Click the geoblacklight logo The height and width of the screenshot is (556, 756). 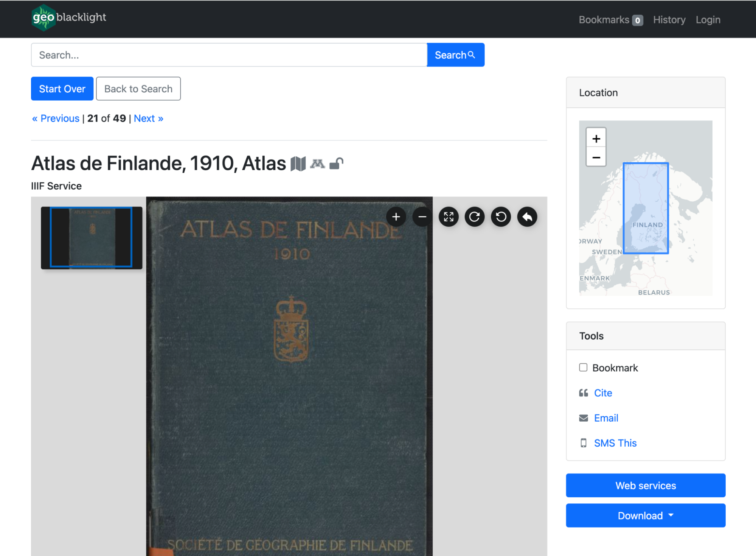tap(69, 17)
